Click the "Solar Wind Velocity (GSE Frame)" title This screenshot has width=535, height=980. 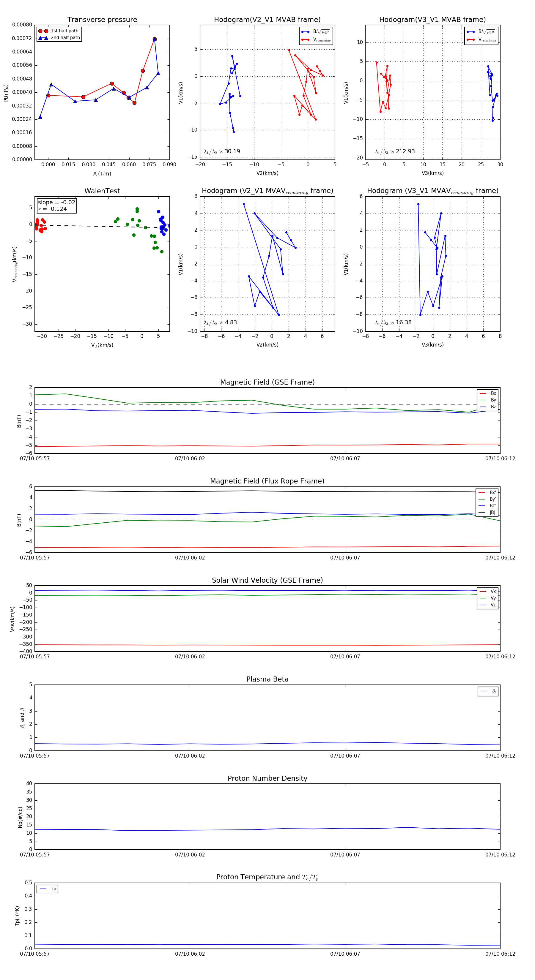coord(267,580)
